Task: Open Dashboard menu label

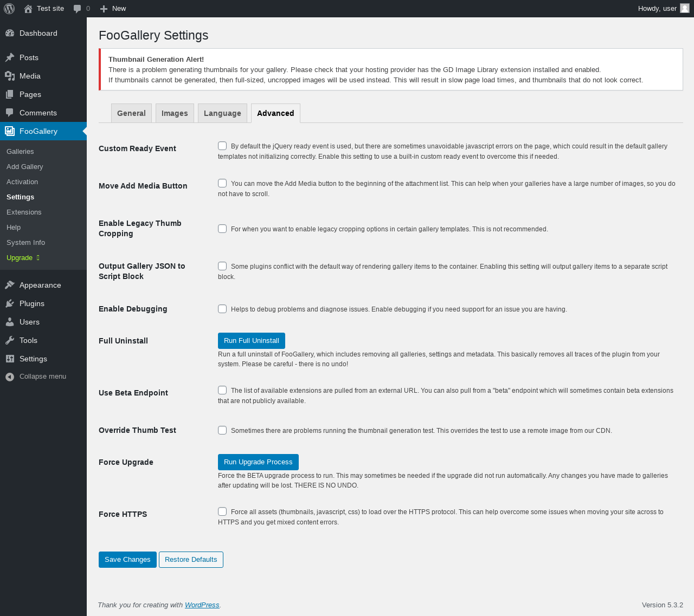Action: click(x=38, y=33)
